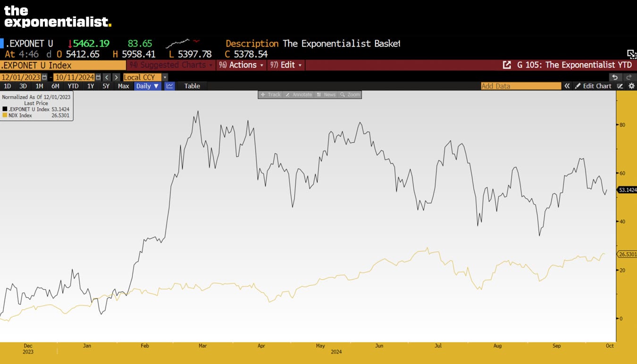Open the Actions dropdown menu
This screenshot has height=364, width=637.
tap(241, 65)
